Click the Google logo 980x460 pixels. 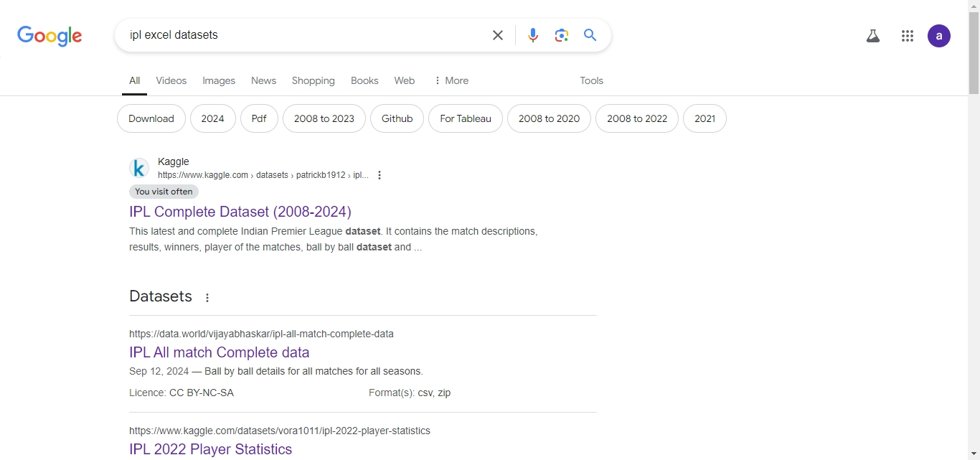[x=50, y=36]
